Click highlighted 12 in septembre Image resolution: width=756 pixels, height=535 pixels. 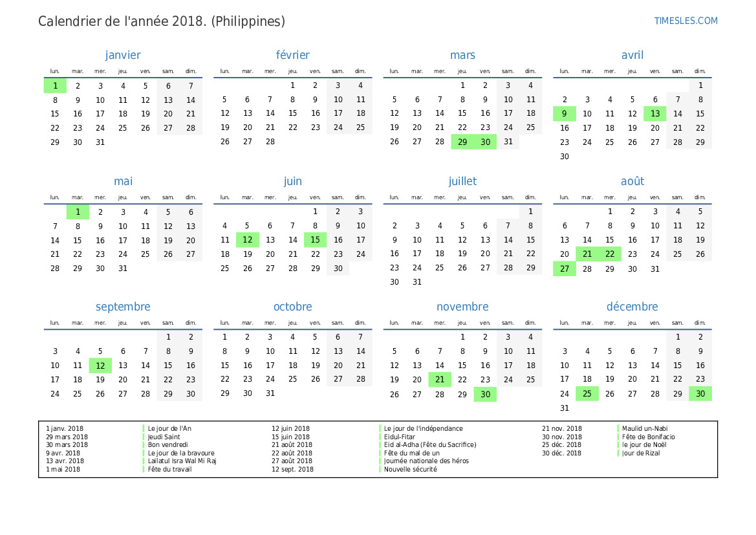100,366
